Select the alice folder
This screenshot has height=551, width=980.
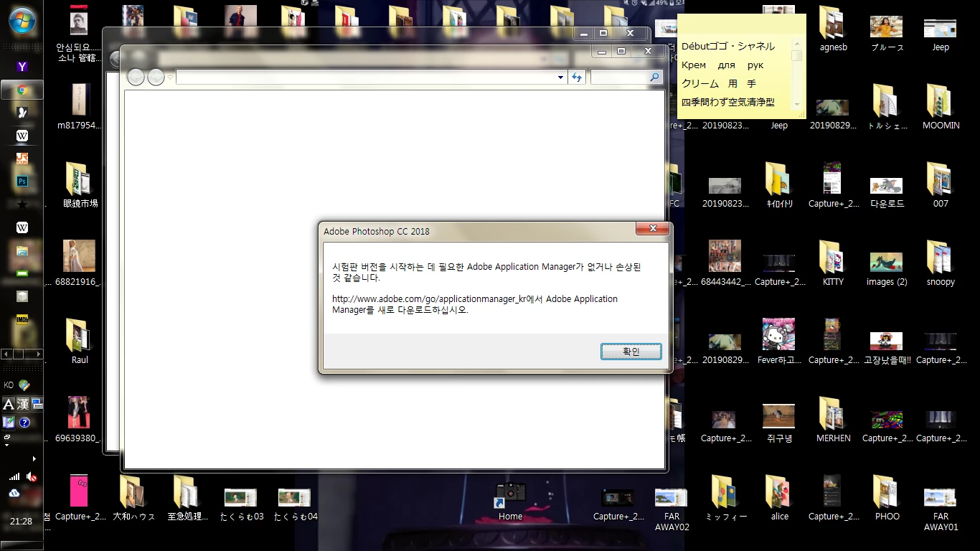779,499
